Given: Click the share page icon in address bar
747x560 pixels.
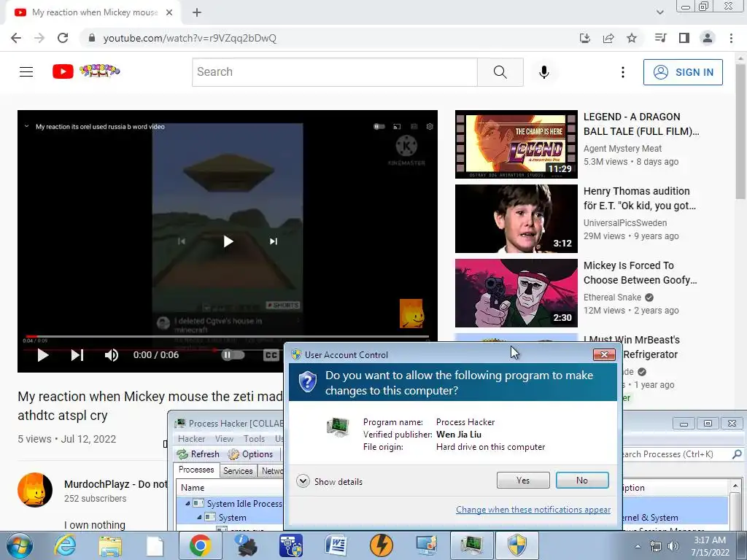Looking at the screenshot, I should pos(608,38).
